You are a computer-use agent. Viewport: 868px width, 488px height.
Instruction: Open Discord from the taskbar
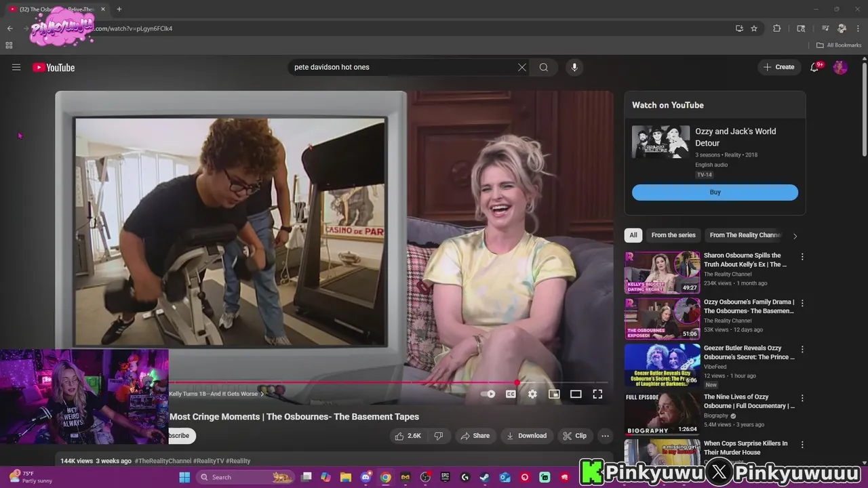coord(366,477)
